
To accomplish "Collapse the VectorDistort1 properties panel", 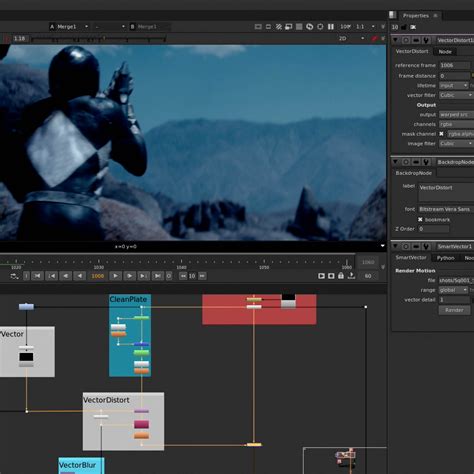I will pyautogui.click(x=395, y=40).
